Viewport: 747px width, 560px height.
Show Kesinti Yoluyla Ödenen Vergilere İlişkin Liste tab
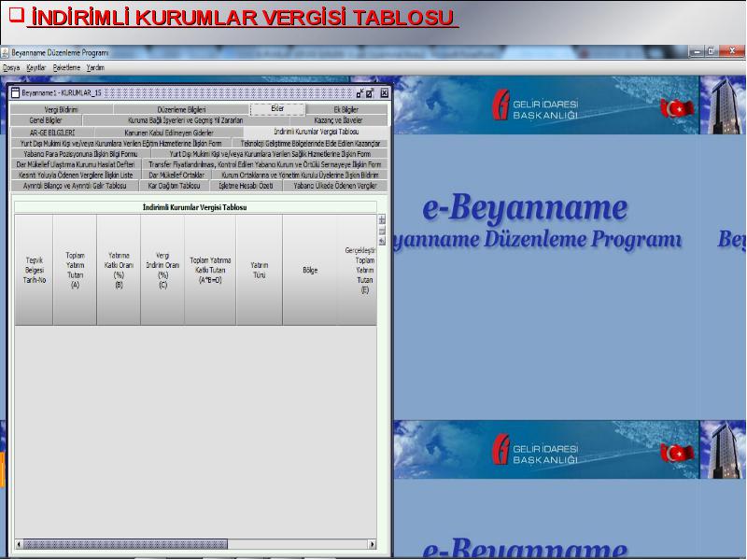(x=76, y=175)
